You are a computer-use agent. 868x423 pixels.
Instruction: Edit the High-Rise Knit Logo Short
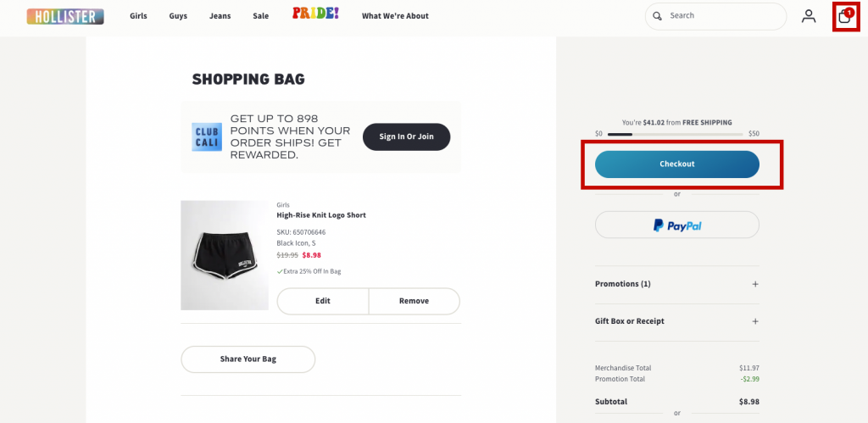tap(323, 301)
